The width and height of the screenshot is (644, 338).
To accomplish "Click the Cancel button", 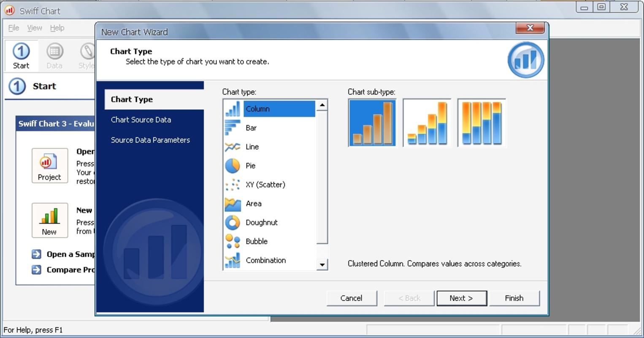I will click(x=352, y=298).
